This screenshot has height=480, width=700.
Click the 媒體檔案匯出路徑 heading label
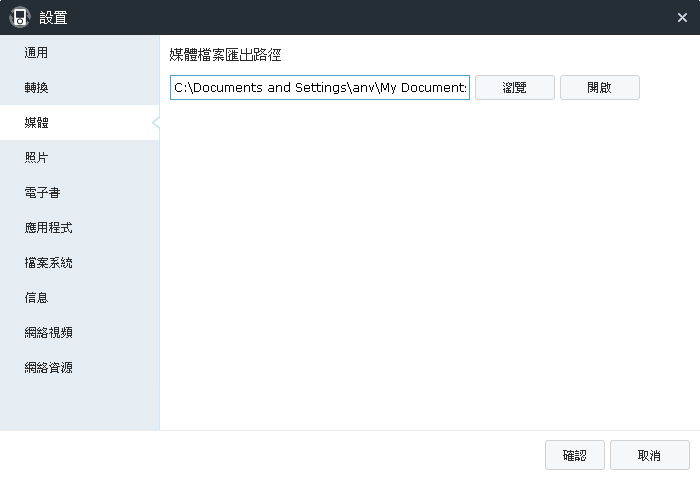(225, 56)
